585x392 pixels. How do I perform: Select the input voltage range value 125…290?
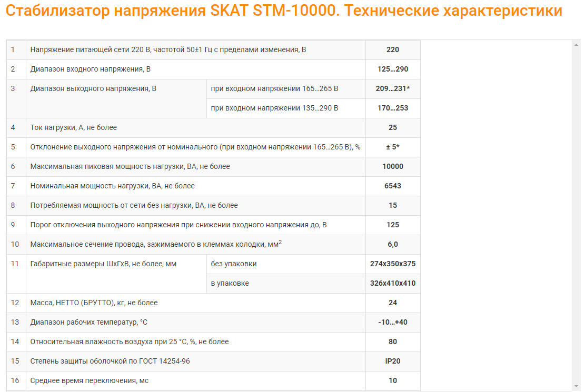click(x=393, y=69)
